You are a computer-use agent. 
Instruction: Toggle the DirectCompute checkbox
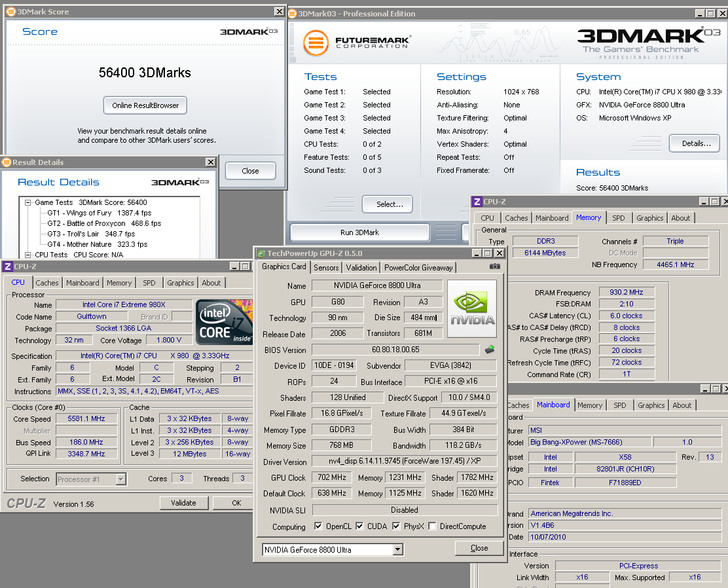click(432, 526)
